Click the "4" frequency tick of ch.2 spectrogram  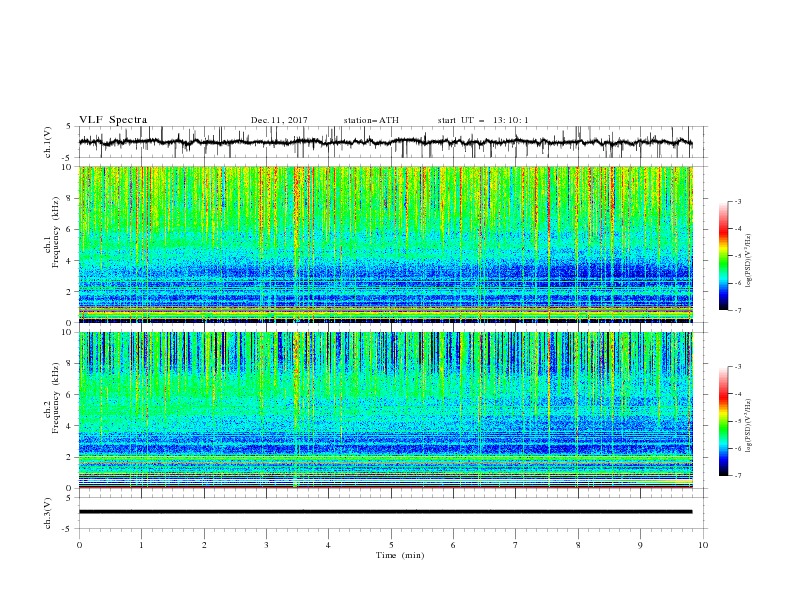pos(71,426)
